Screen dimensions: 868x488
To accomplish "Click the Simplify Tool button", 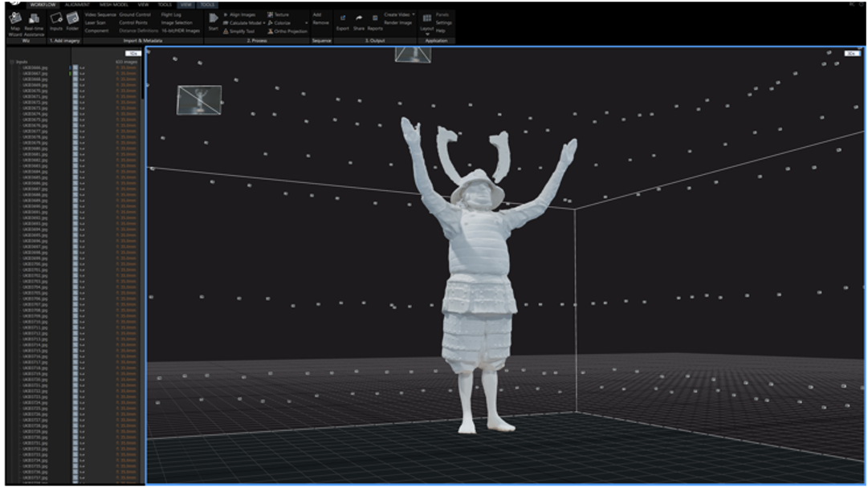I will pyautogui.click(x=241, y=31).
